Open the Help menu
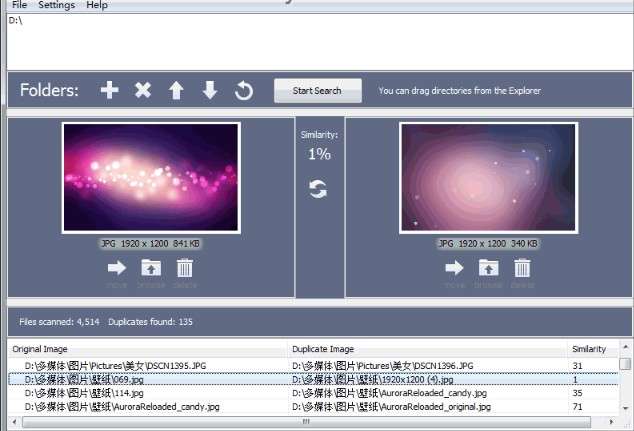This screenshot has width=634, height=431. (97, 5)
